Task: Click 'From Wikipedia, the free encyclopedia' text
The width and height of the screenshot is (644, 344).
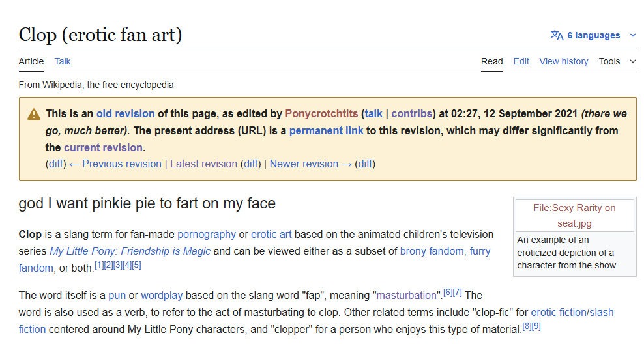Action: click(96, 85)
